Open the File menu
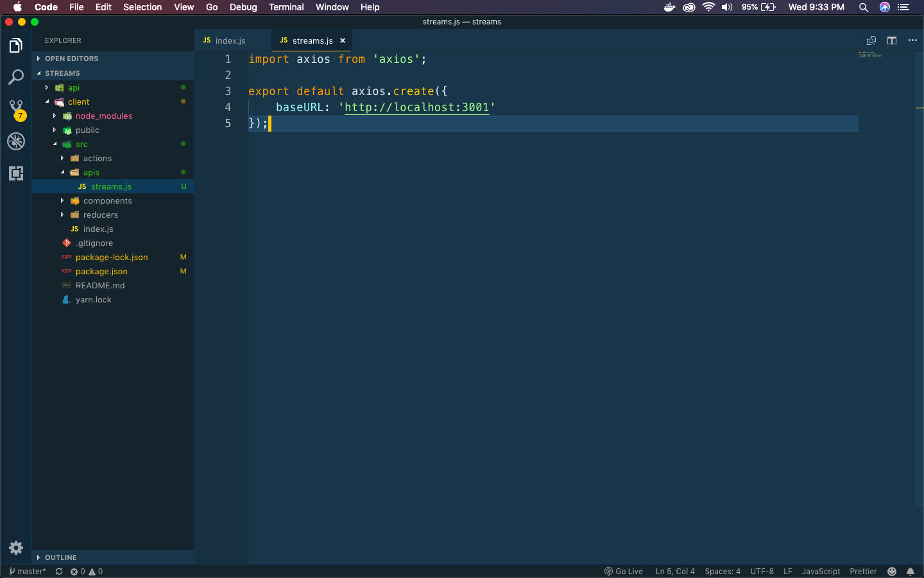924x578 pixels. coord(76,7)
